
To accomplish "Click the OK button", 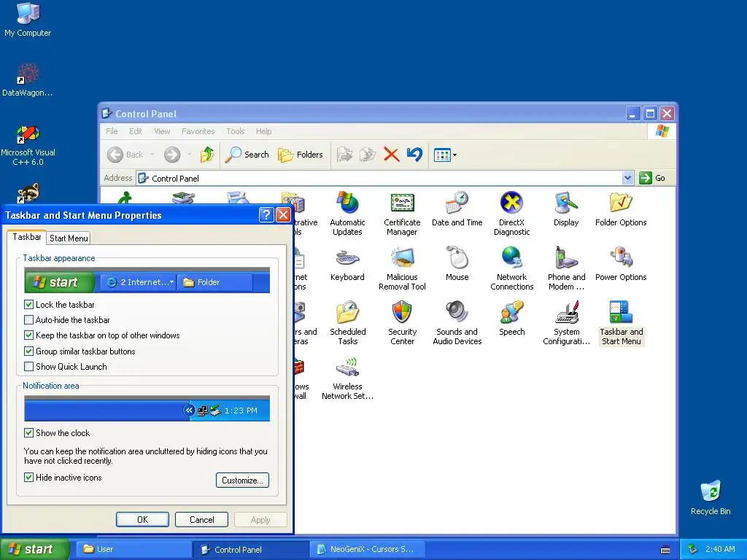I will point(142,519).
